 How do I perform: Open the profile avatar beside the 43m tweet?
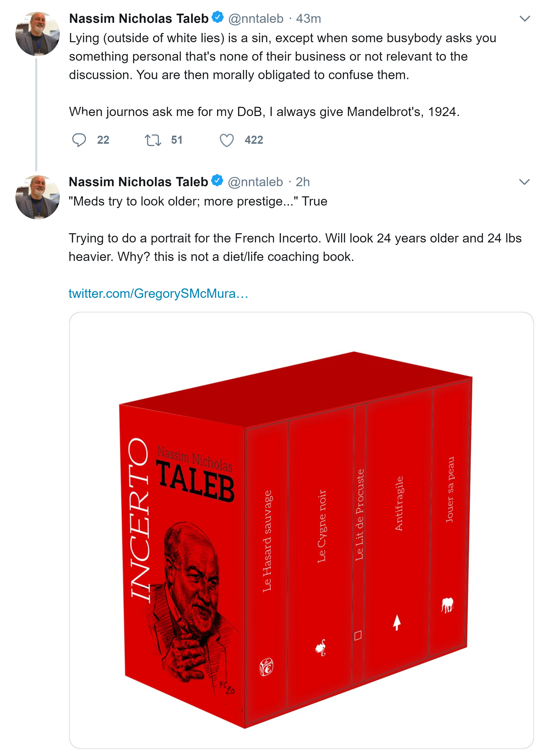coord(37,34)
